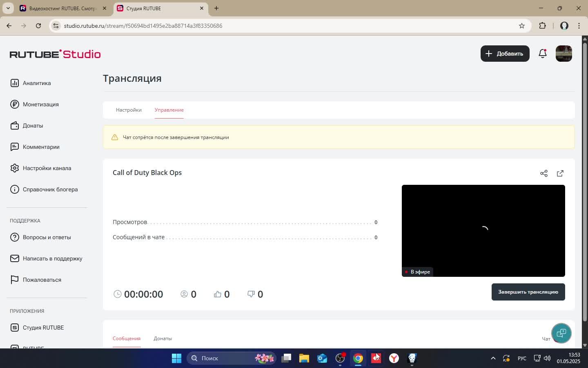Open Написать в поддержку link
Viewport: 588px width, 368px height.
(53, 258)
